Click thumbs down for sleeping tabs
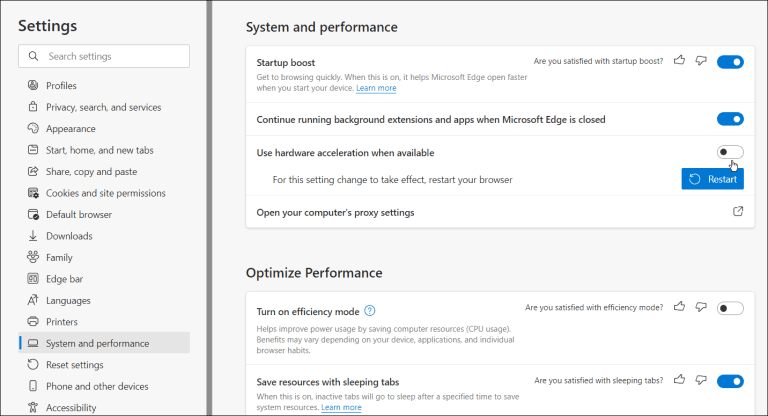 click(x=701, y=380)
